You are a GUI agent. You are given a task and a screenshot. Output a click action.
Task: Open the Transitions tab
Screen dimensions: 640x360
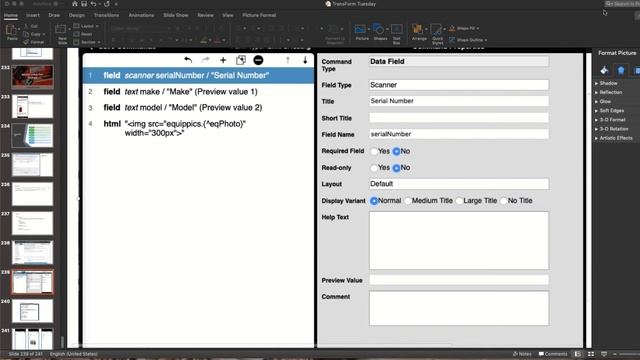click(x=106, y=15)
